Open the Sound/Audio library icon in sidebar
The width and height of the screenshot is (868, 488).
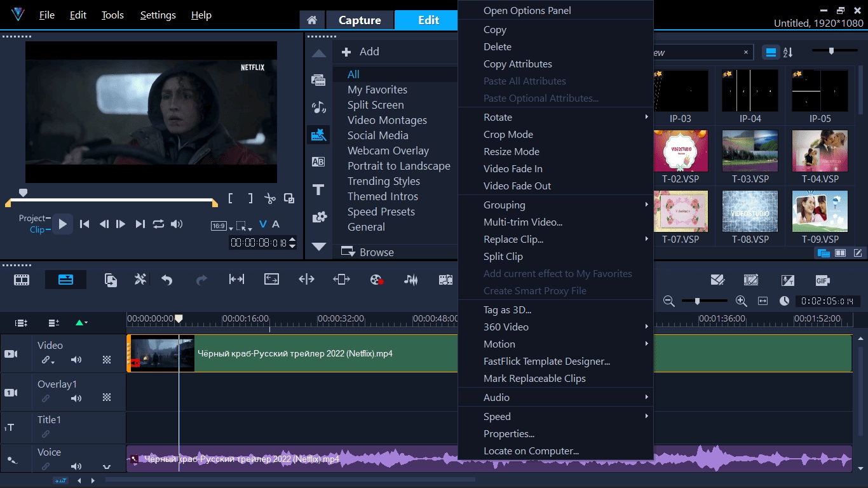pyautogui.click(x=318, y=107)
